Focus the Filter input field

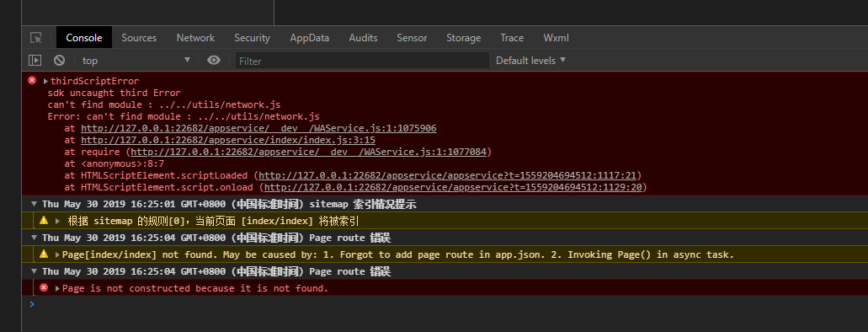click(x=362, y=61)
